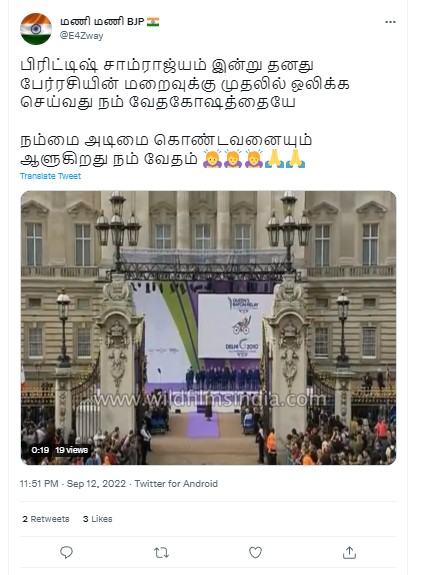Click the Delhi 2010 screen in video
The image size is (423, 575).
(235, 326)
